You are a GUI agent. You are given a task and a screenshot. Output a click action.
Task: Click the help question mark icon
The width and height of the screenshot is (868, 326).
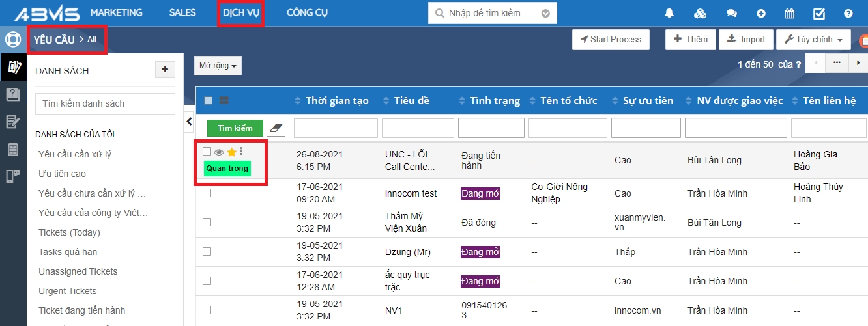[848, 14]
